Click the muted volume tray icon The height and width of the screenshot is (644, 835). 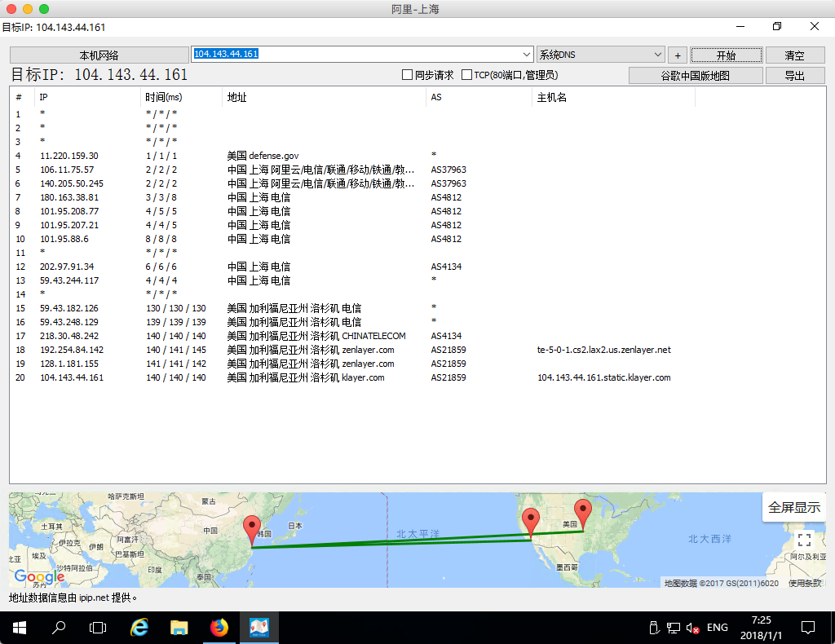tap(692, 628)
